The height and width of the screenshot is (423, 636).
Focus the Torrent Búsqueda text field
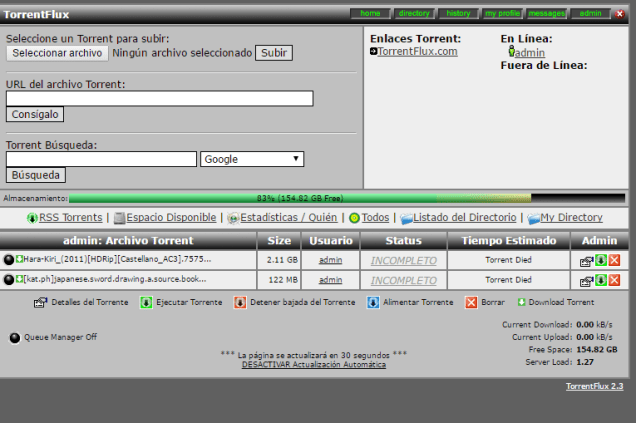pos(101,159)
